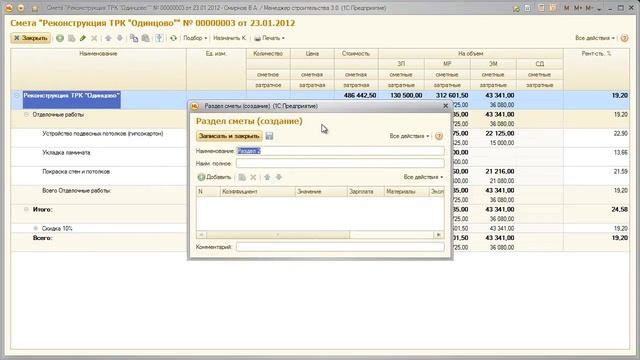The width and height of the screenshot is (640, 360).
Task: Click the move up arrow in estimate toolbar
Action: point(108,38)
